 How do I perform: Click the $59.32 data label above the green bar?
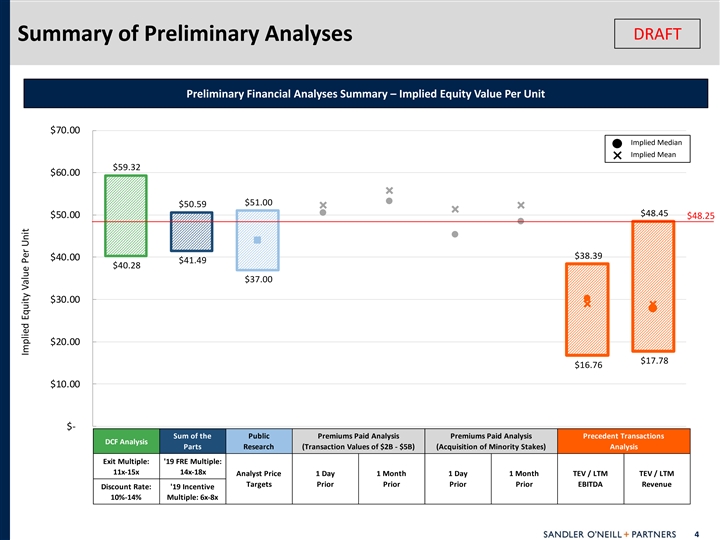126,166
